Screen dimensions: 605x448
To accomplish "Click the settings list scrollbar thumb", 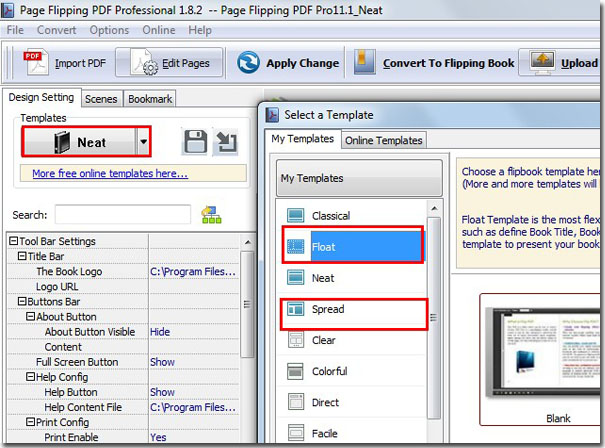I will point(248,304).
